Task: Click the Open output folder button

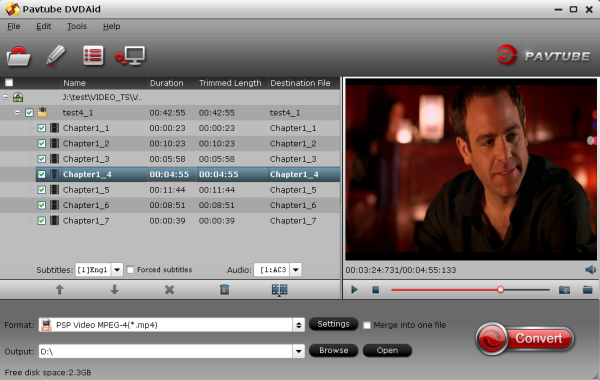Action: coord(387,350)
